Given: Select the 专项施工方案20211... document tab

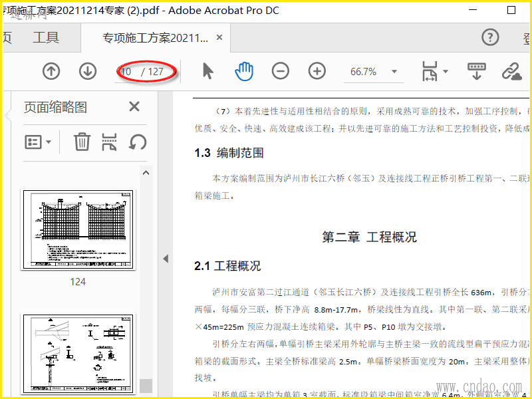Looking at the screenshot, I should pos(156,38).
